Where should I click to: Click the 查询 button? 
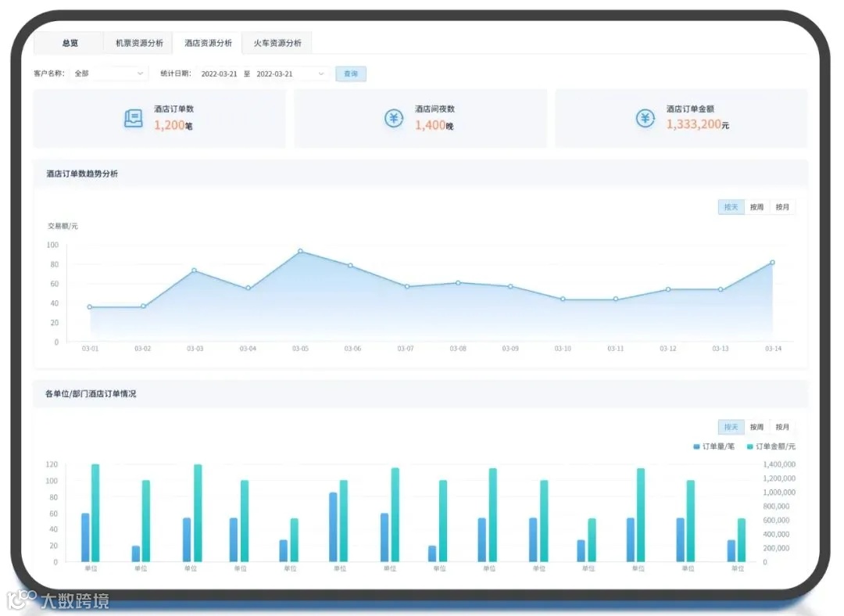(x=351, y=73)
